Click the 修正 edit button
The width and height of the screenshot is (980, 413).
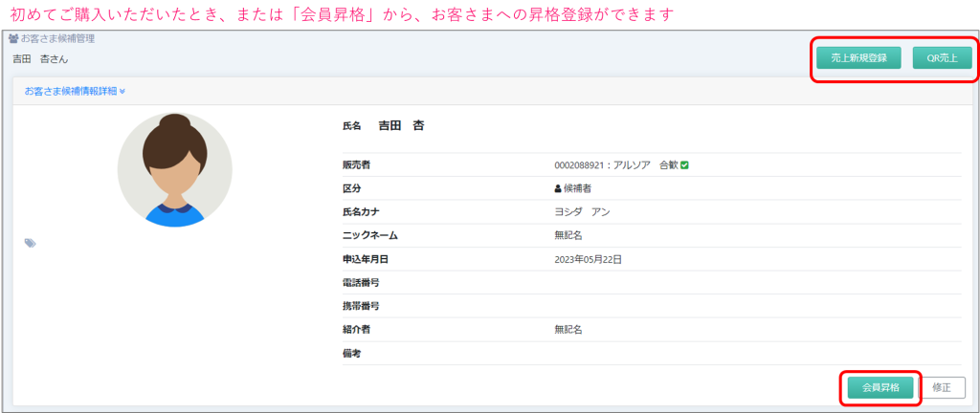point(942,387)
